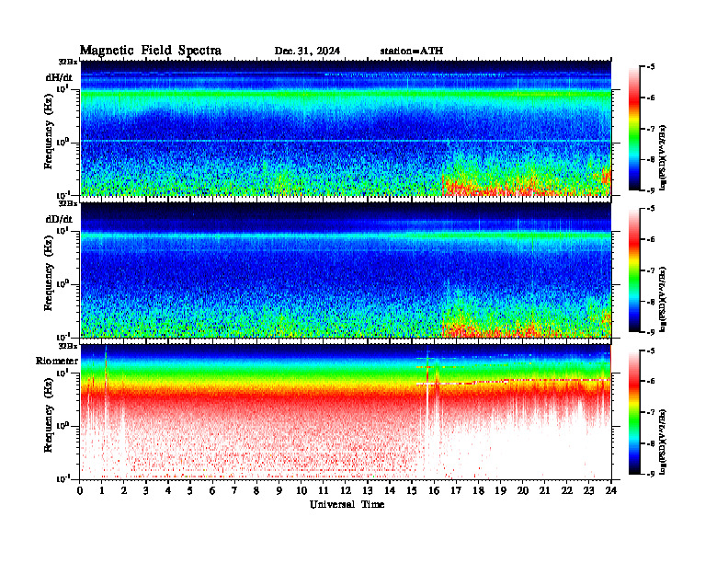Screen dimensions: 728x563
Task: Click the color scale bar beside Riometer panel
Action: pos(634,412)
